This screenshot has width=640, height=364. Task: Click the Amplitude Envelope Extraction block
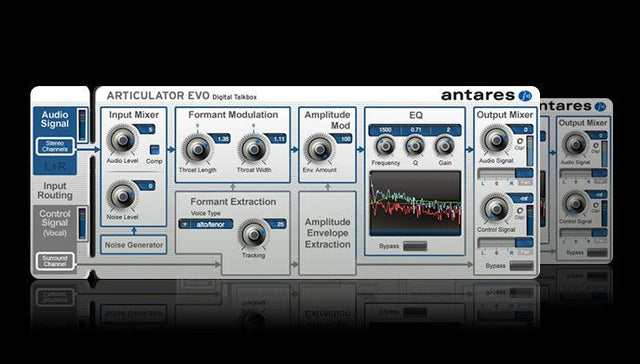coord(327,233)
